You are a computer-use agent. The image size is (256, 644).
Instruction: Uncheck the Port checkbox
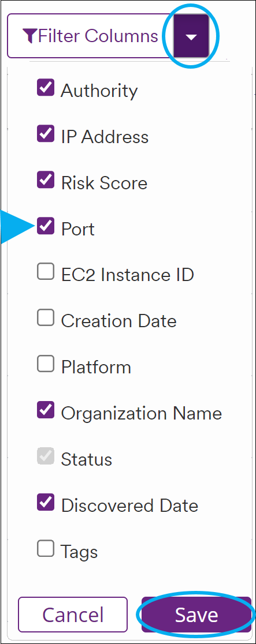click(x=46, y=226)
